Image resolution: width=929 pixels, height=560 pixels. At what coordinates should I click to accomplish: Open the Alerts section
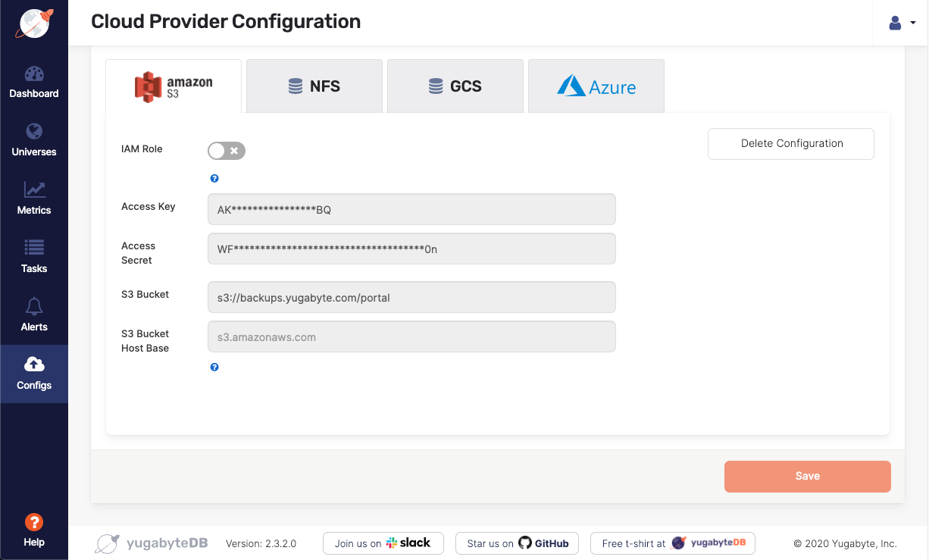(x=34, y=315)
